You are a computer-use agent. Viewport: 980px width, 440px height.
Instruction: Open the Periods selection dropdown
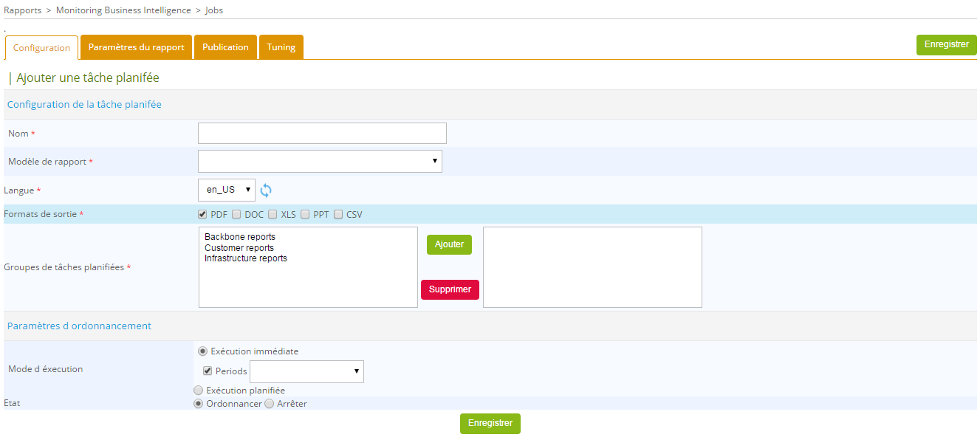click(306, 371)
